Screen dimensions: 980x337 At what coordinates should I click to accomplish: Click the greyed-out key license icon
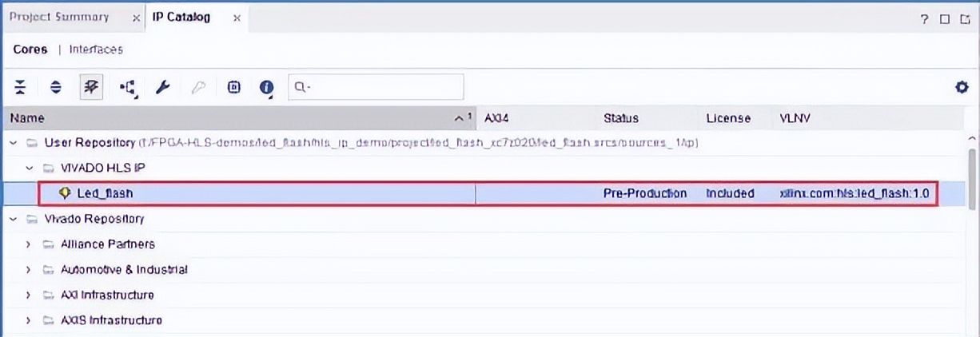(x=199, y=87)
